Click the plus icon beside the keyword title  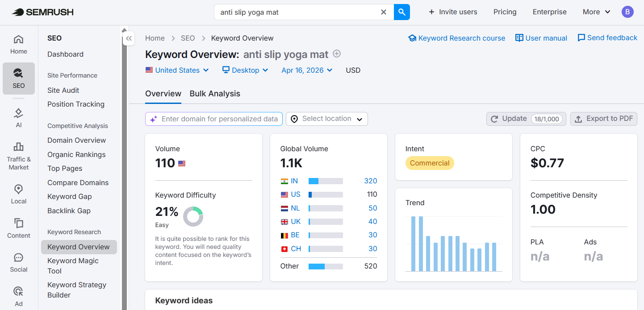(336, 54)
